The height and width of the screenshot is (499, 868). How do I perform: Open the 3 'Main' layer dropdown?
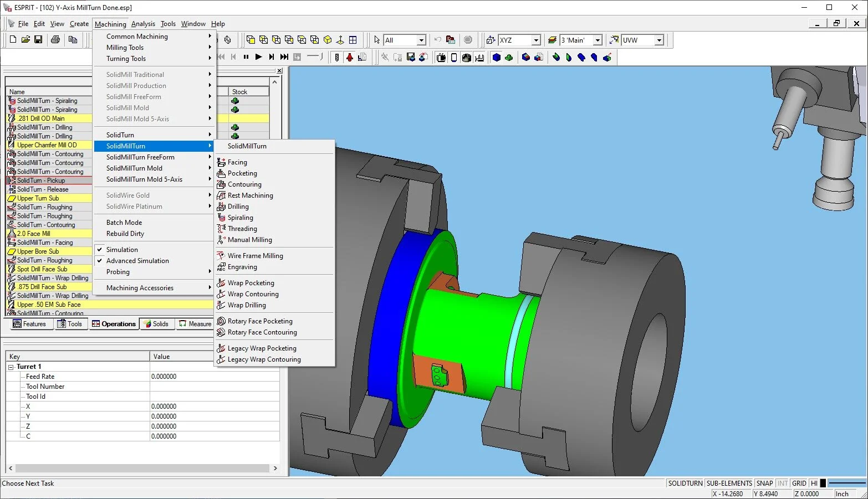(598, 40)
